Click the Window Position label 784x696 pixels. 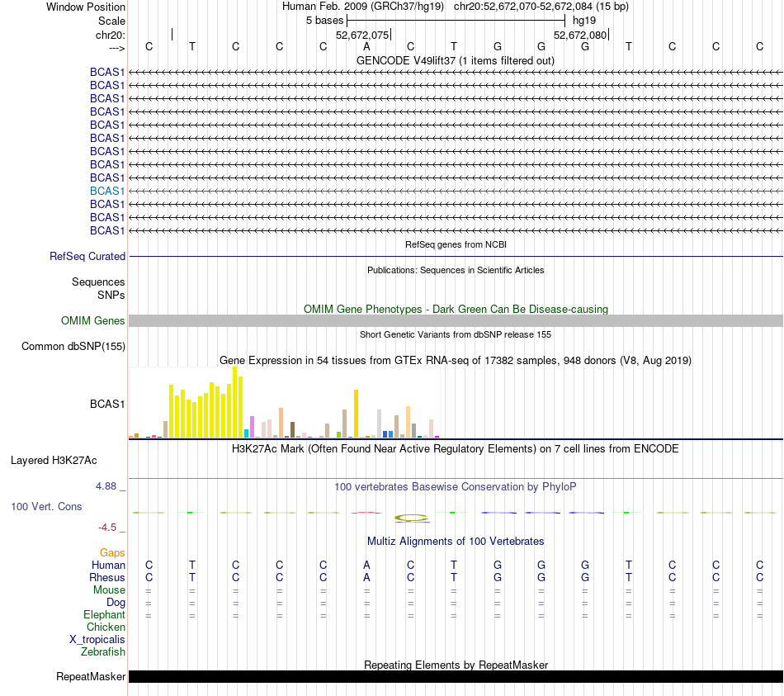click(x=86, y=7)
